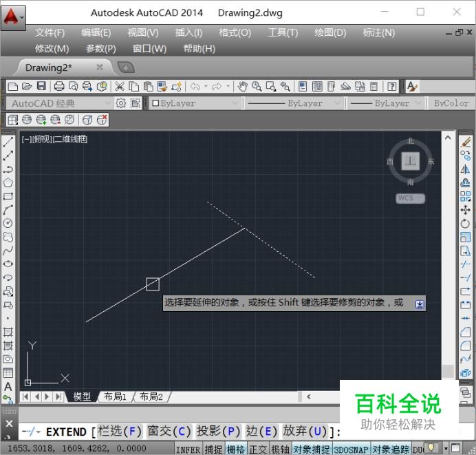The width and height of the screenshot is (476, 455).
Task: Click the Undo arrow icon
Action: [195, 87]
